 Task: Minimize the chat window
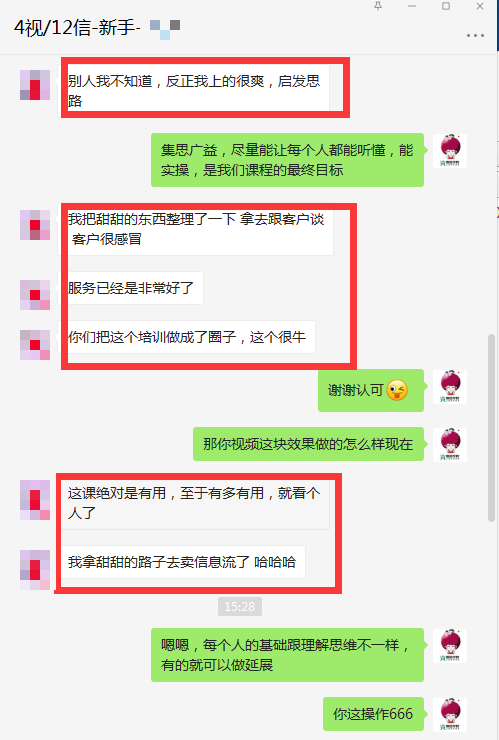point(412,6)
